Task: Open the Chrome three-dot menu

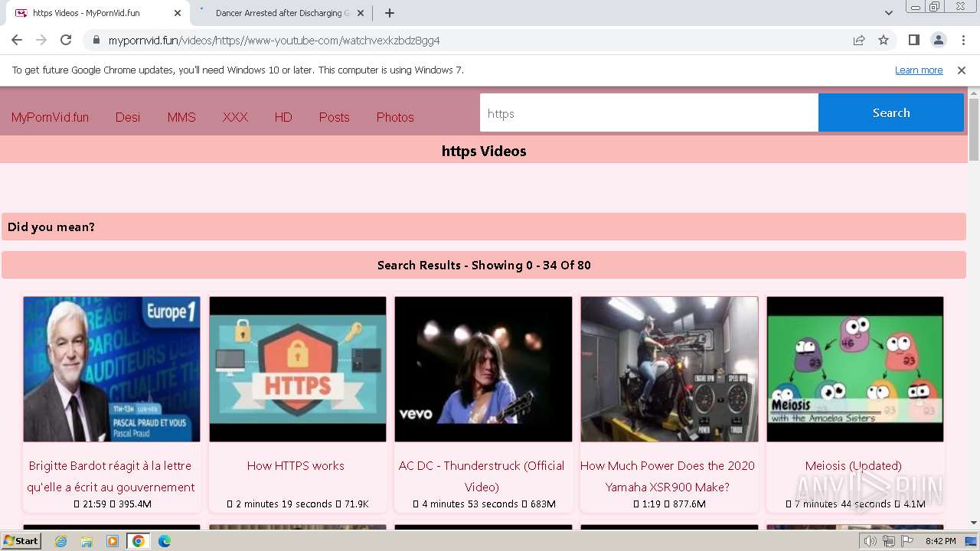Action: 962,40
